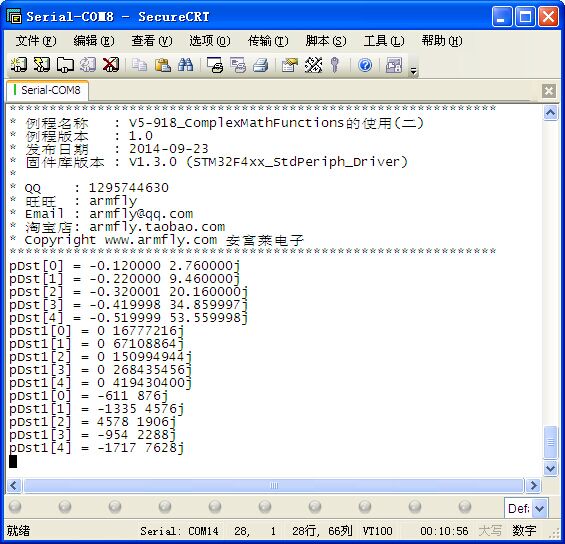Click the Print Screen toolbar icon
Viewport: 565px width, 544px height.
215,65
